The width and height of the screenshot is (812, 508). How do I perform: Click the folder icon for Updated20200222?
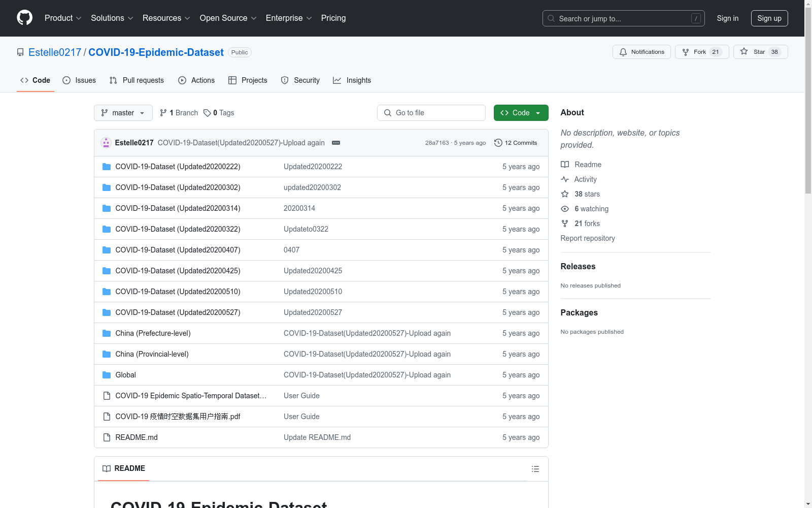point(107,167)
